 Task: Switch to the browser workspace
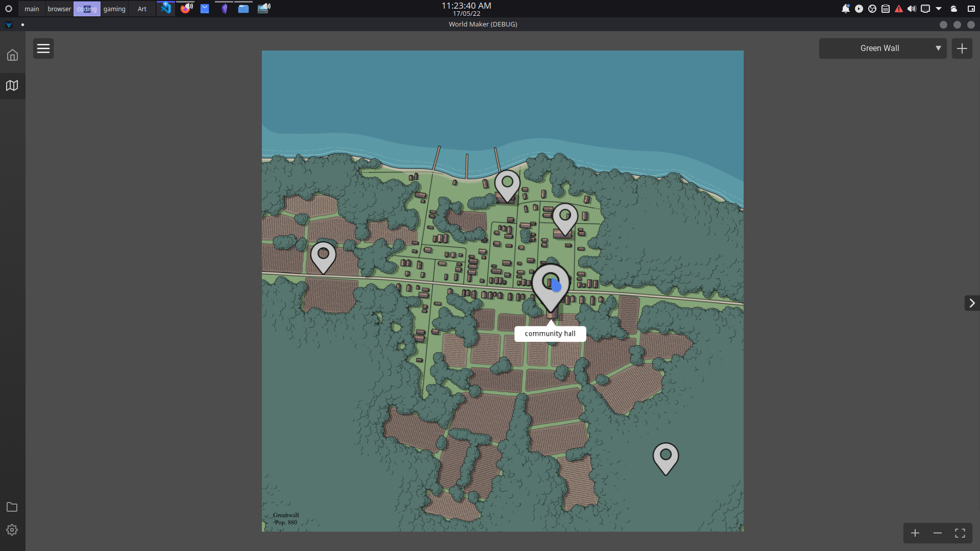click(59, 9)
